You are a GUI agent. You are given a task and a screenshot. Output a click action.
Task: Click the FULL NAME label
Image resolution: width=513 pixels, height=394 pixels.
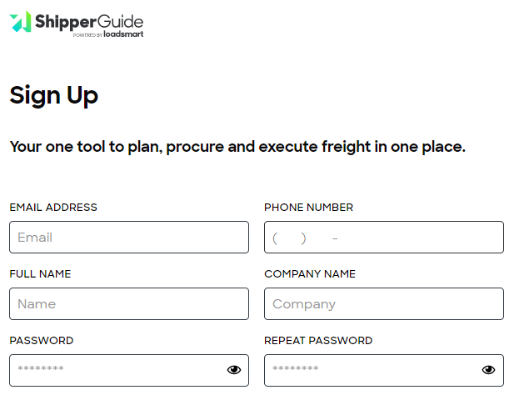[x=40, y=274]
